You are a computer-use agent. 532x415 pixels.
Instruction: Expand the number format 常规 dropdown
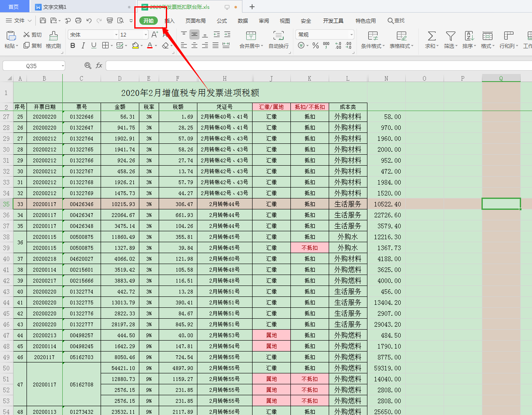click(x=351, y=34)
